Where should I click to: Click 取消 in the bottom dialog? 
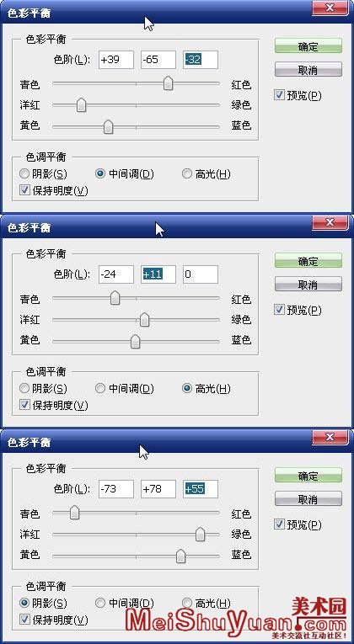click(308, 498)
